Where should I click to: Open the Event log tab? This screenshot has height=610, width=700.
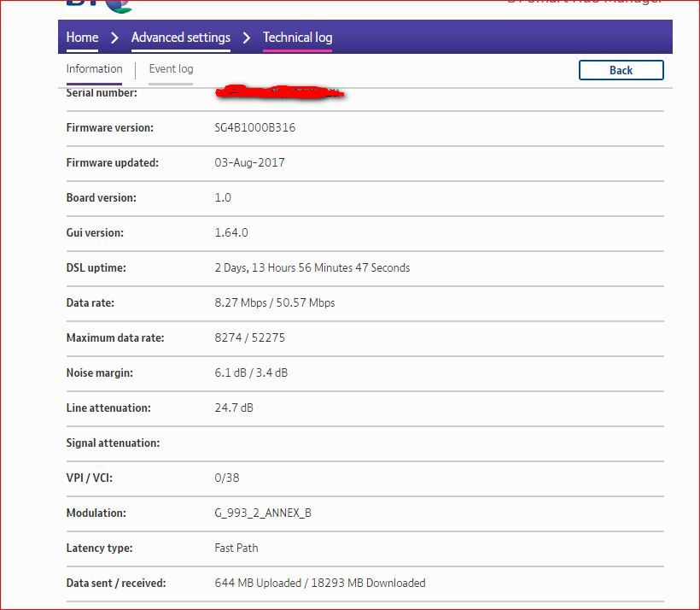tap(171, 69)
